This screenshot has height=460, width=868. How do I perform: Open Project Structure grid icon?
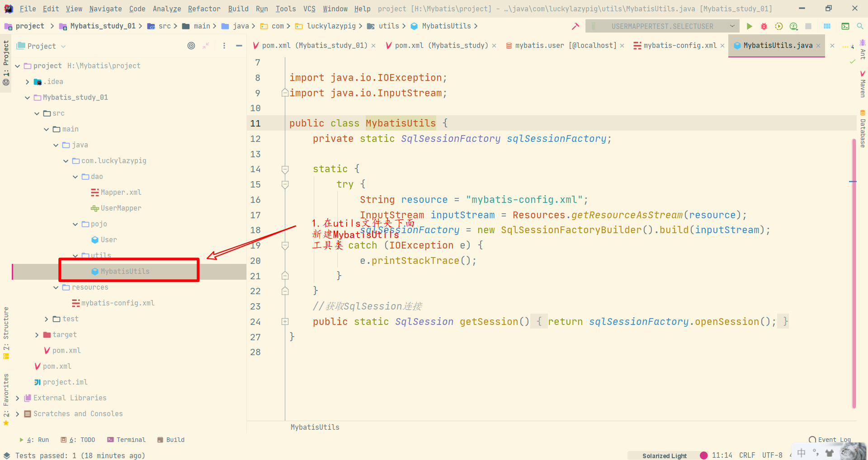[827, 26]
